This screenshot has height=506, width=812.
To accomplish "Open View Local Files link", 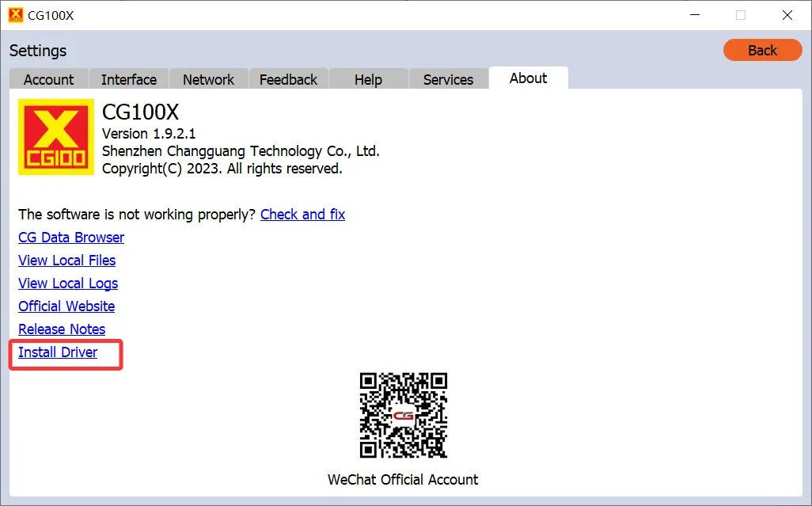I will 66,261.
